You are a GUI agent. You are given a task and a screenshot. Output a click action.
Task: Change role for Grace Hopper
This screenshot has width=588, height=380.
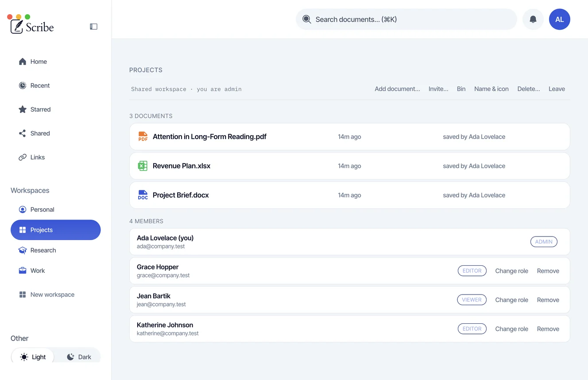tap(511, 271)
